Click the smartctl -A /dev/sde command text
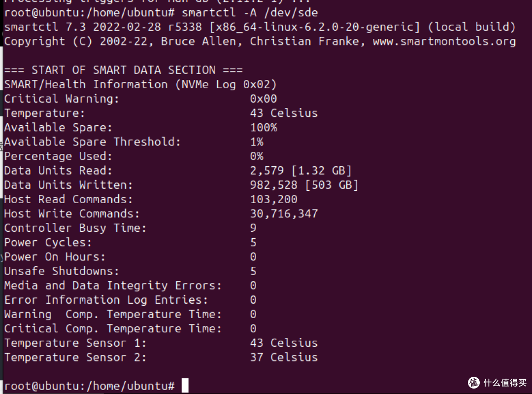This screenshot has height=394, width=532. pyautogui.click(x=250, y=13)
